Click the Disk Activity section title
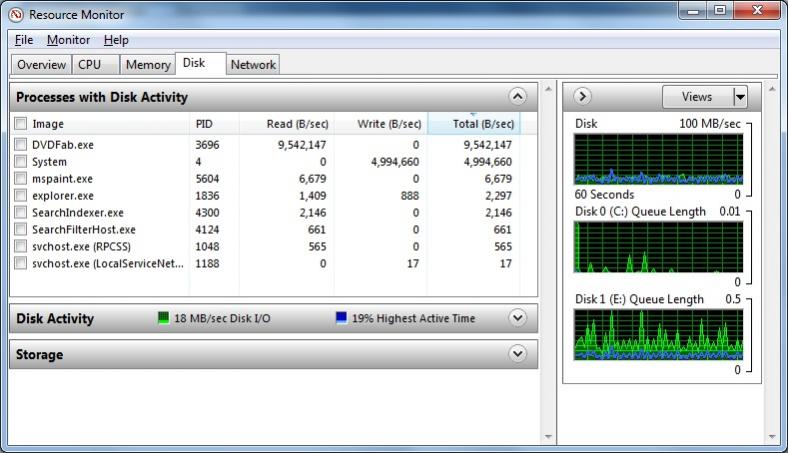 pos(55,318)
